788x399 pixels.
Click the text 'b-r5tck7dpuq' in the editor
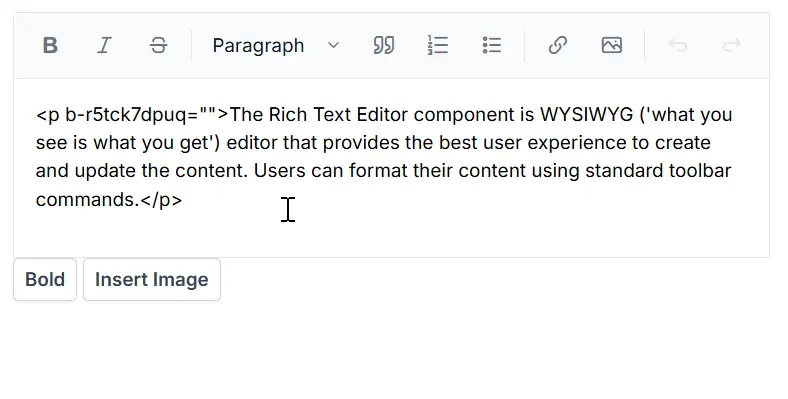[x=126, y=115]
